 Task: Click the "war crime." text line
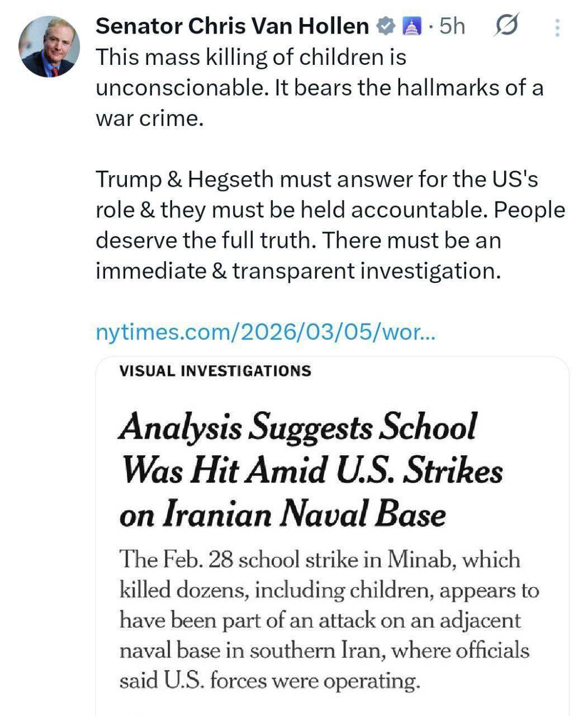click(148, 119)
